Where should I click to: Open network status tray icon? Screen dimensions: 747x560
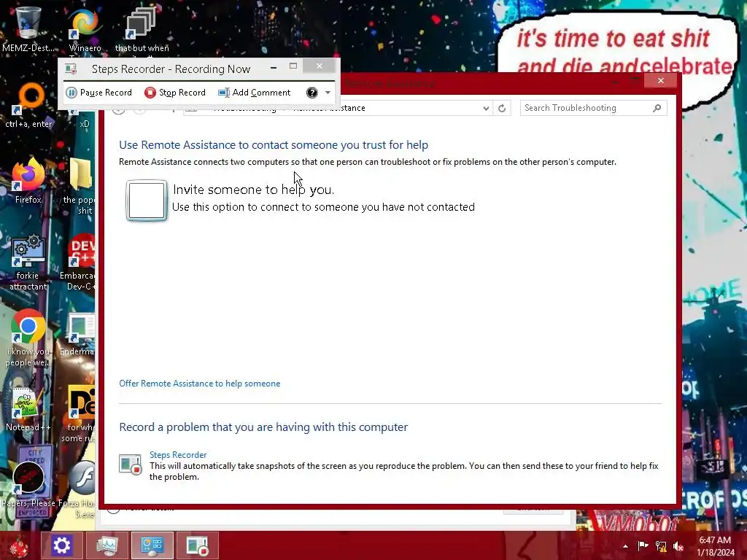tap(661, 545)
